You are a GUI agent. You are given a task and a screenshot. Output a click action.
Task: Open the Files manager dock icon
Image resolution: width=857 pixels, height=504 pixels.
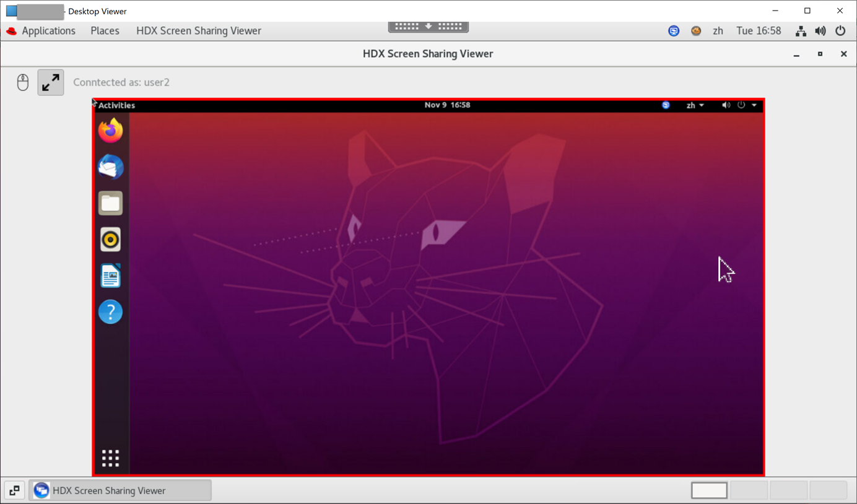[110, 203]
